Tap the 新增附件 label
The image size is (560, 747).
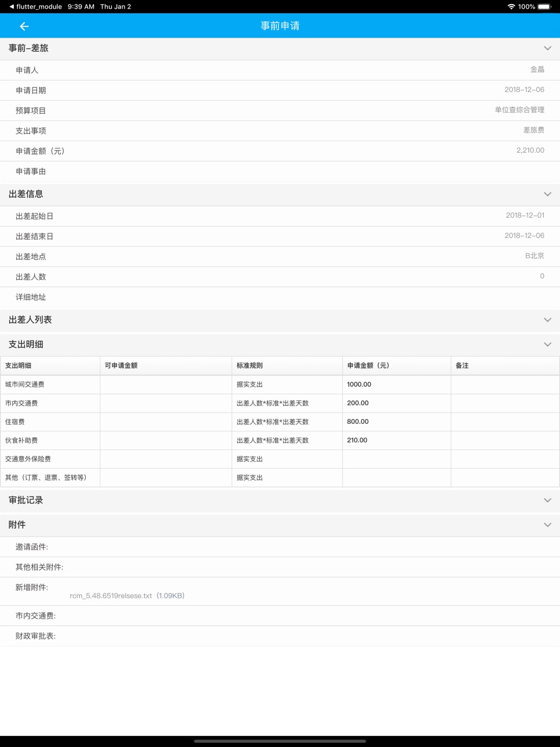(x=32, y=587)
